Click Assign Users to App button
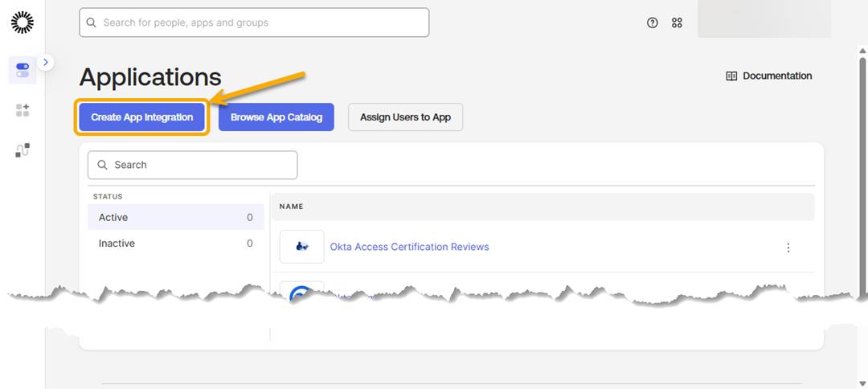This screenshot has width=868, height=389. 405,117
